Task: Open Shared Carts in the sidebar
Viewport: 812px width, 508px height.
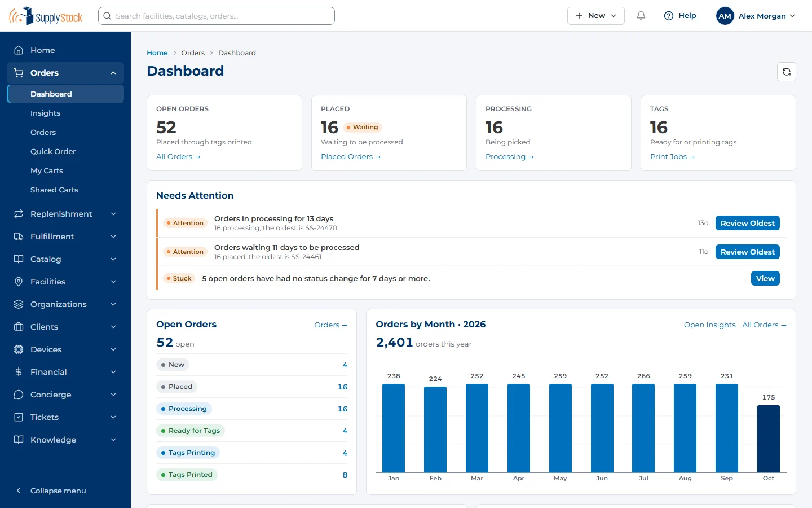Action: (x=65, y=190)
